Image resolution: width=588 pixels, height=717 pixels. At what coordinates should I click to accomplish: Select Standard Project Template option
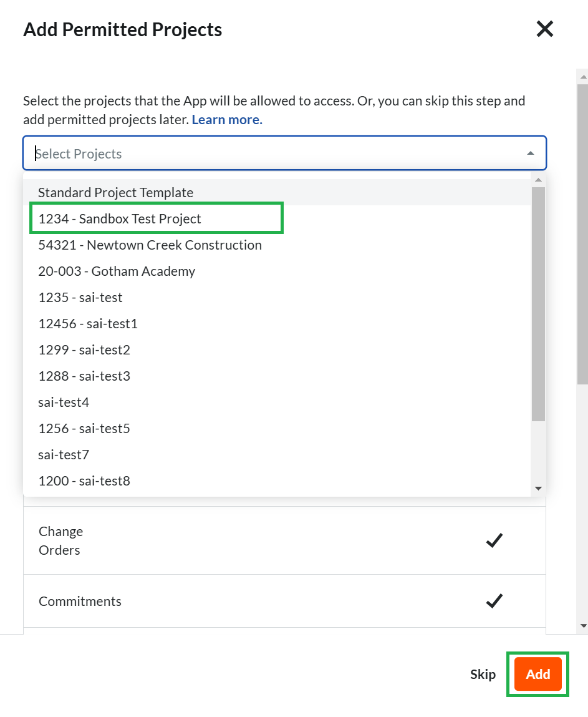pyautogui.click(x=116, y=192)
